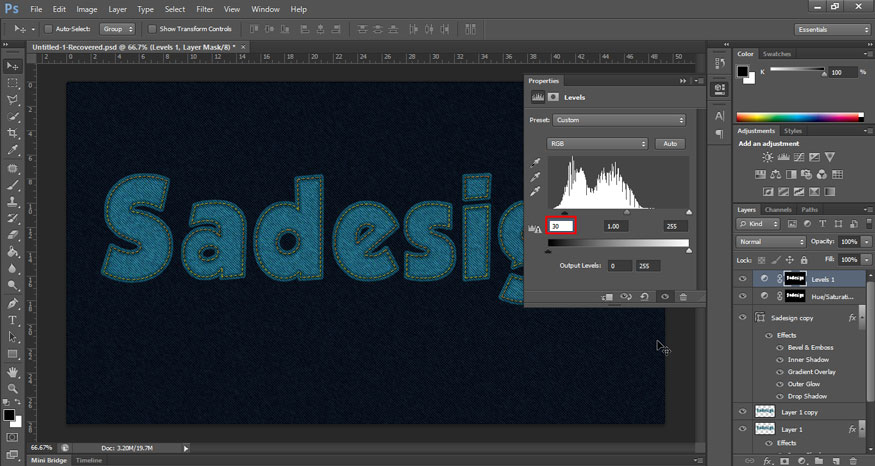Select the Lasso tool
875x466 pixels.
coord(12,99)
